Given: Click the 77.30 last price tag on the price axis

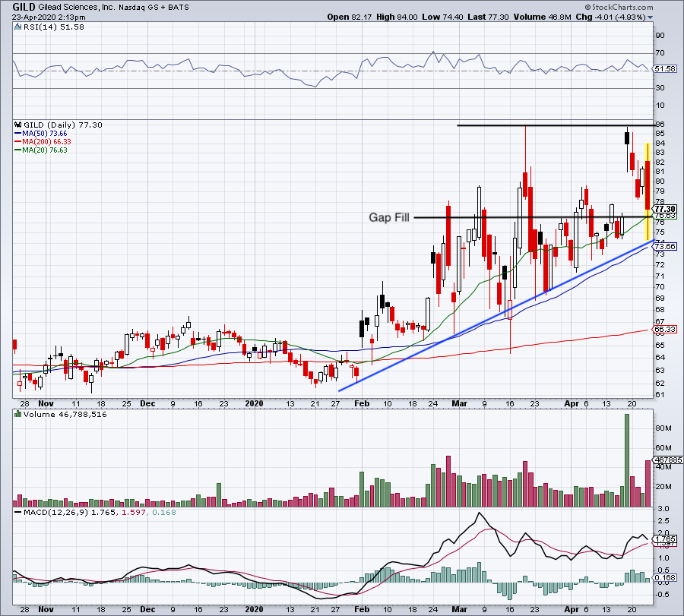Looking at the screenshot, I should click(x=665, y=209).
